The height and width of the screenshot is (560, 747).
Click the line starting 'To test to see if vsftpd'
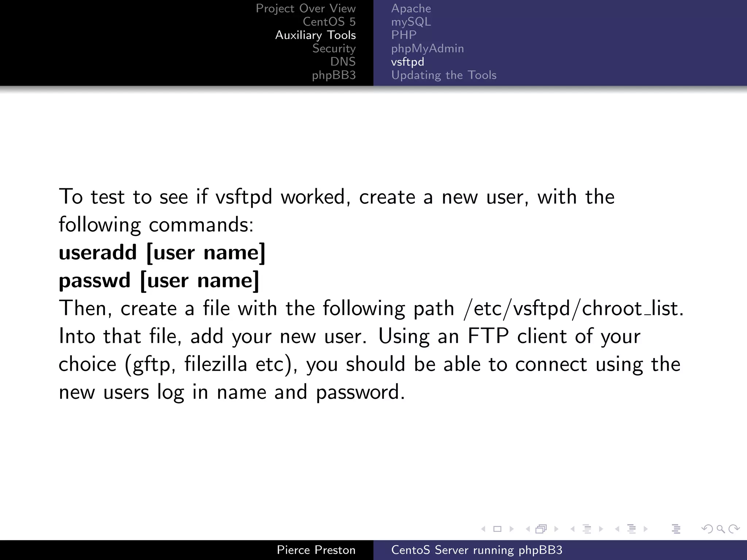(x=337, y=197)
